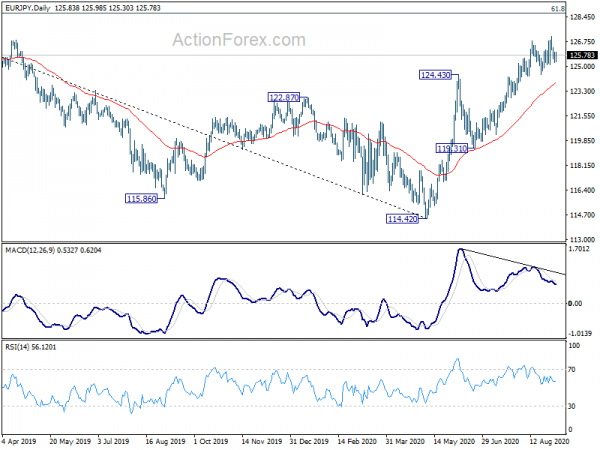Screen dimensions: 600x450
Task: Click the 114.700 price axis value
Action: pyautogui.click(x=582, y=215)
